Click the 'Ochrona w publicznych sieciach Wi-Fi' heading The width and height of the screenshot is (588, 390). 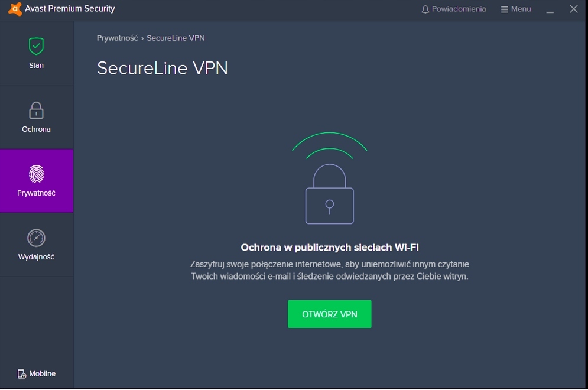[329, 248]
